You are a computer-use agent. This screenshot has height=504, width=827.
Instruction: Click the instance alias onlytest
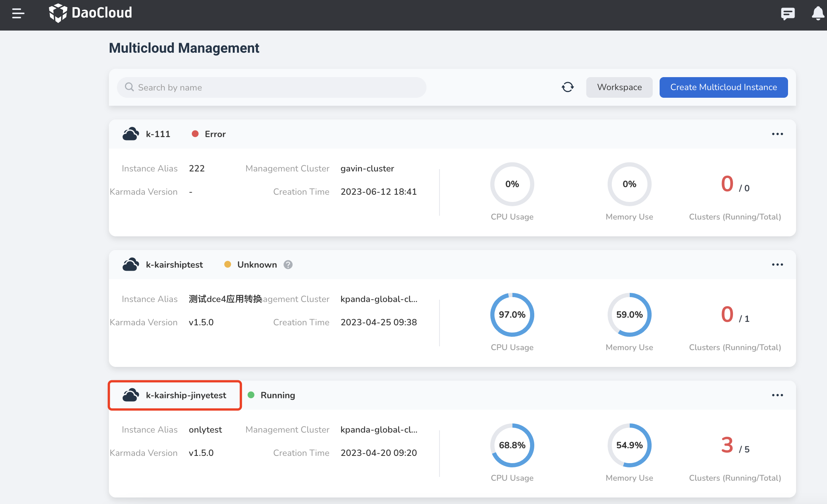click(205, 430)
